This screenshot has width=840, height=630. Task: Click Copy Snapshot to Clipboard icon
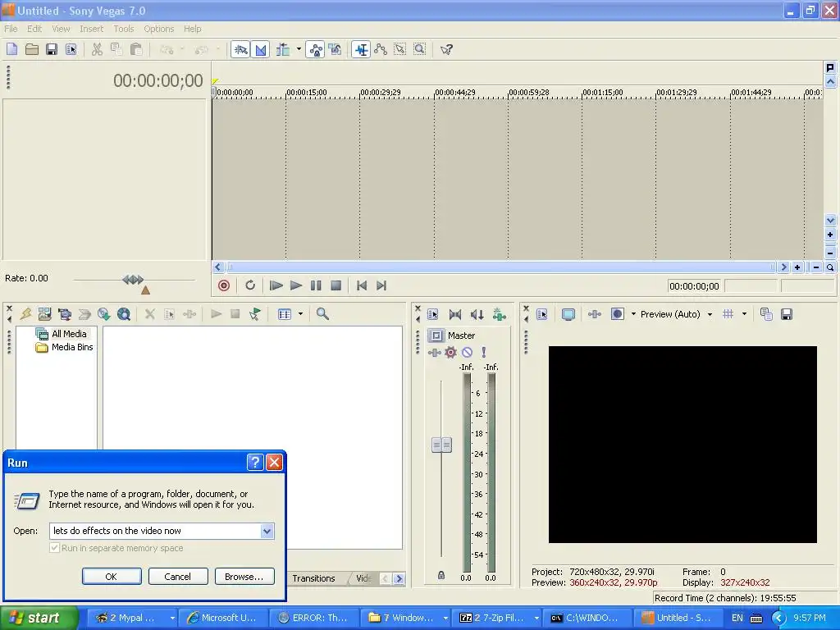point(766,314)
